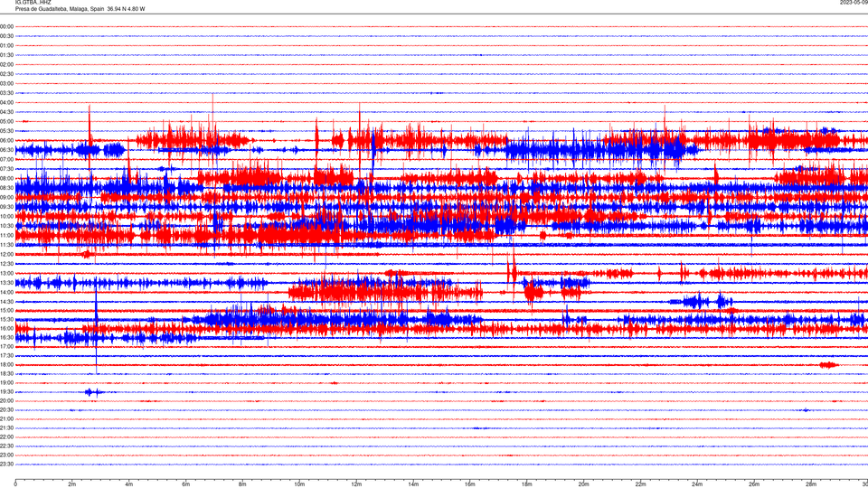Click the '10:00' time label

(x=6, y=216)
